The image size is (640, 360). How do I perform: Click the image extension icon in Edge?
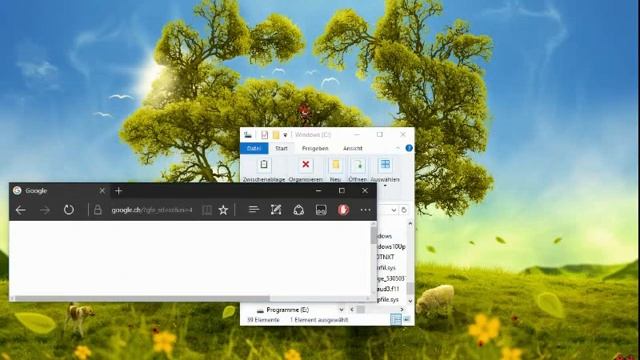321,210
